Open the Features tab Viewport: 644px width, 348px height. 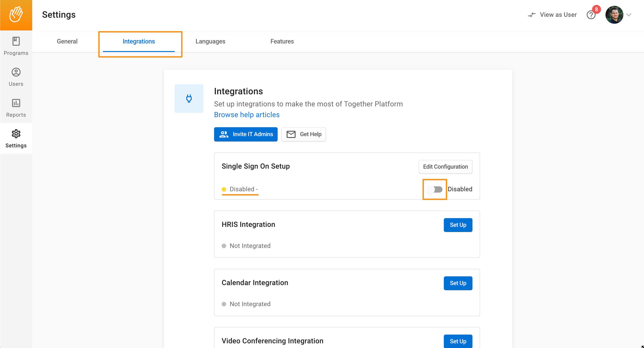tap(282, 41)
